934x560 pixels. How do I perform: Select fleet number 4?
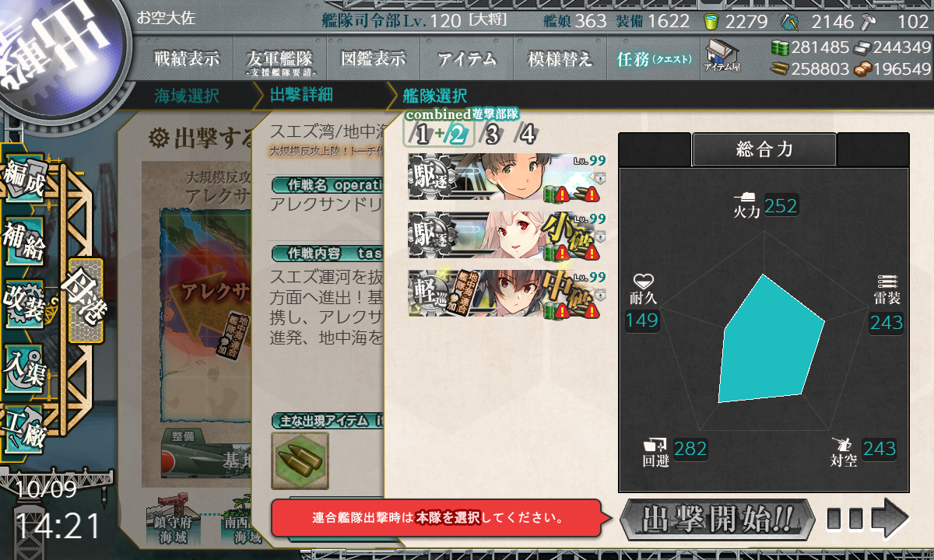point(528,134)
